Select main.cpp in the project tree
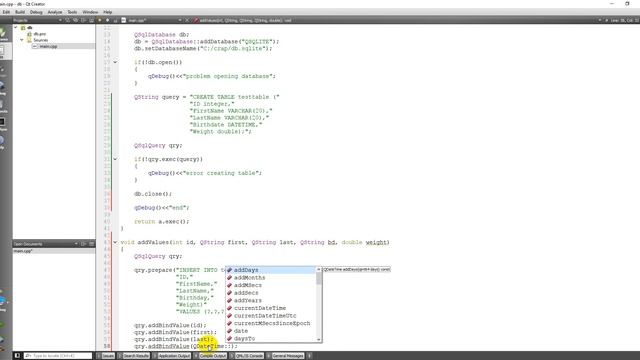 click(48, 46)
